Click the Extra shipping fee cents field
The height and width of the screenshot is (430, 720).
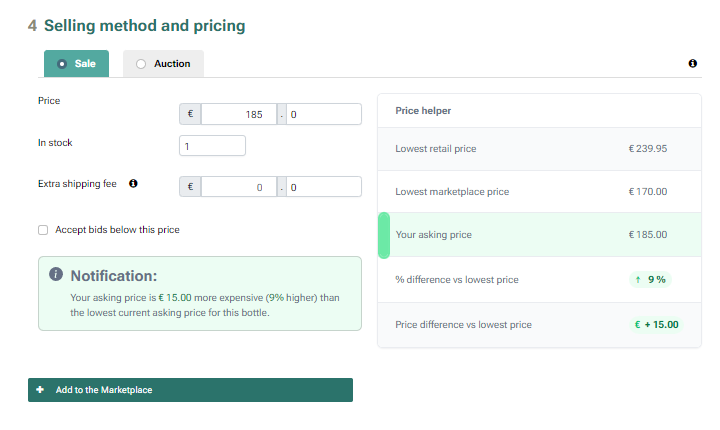pos(324,187)
